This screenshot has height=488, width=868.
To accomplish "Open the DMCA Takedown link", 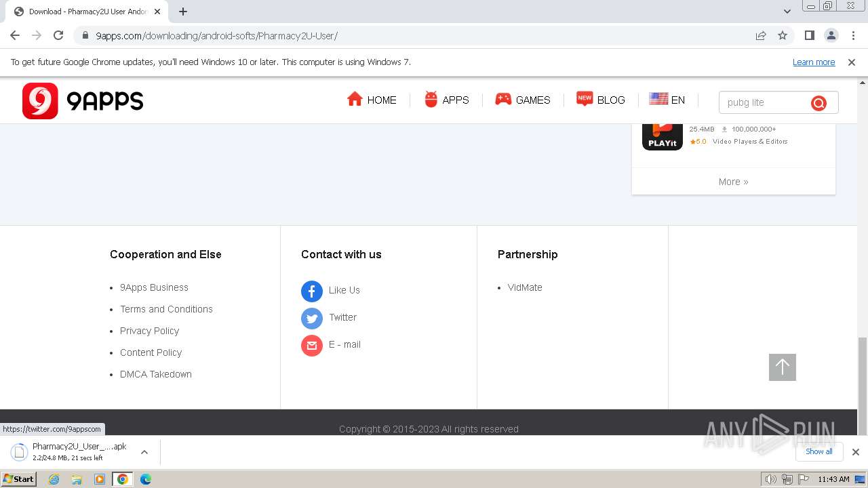I will pos(155,374).
